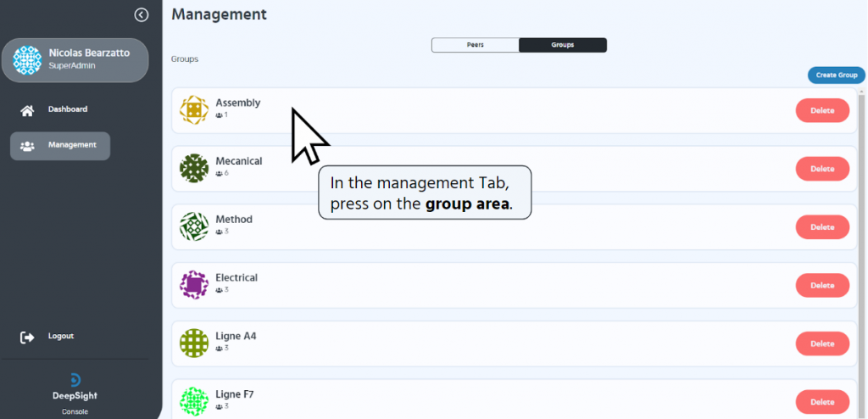868x419 pixels.
Task: Click the Logout door icon
Action: click(x=27, y=337)
